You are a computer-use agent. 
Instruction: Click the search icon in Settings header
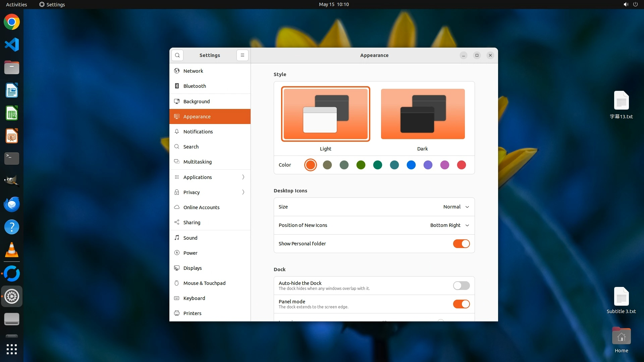177,55
